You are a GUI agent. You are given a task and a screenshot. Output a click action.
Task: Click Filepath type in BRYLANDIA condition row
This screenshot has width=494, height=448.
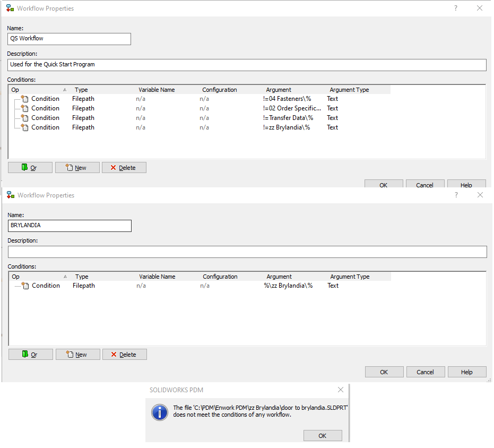[84, 286]
